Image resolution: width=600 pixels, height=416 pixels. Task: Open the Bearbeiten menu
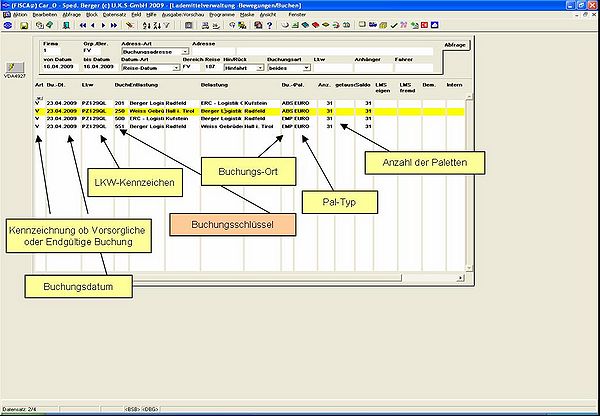point(44,15)
